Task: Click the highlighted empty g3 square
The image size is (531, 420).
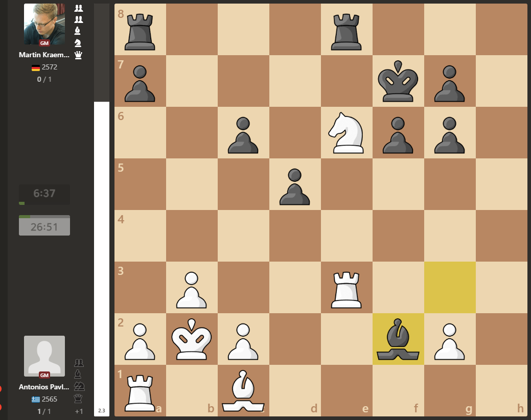Action: (x=450, y=288)
